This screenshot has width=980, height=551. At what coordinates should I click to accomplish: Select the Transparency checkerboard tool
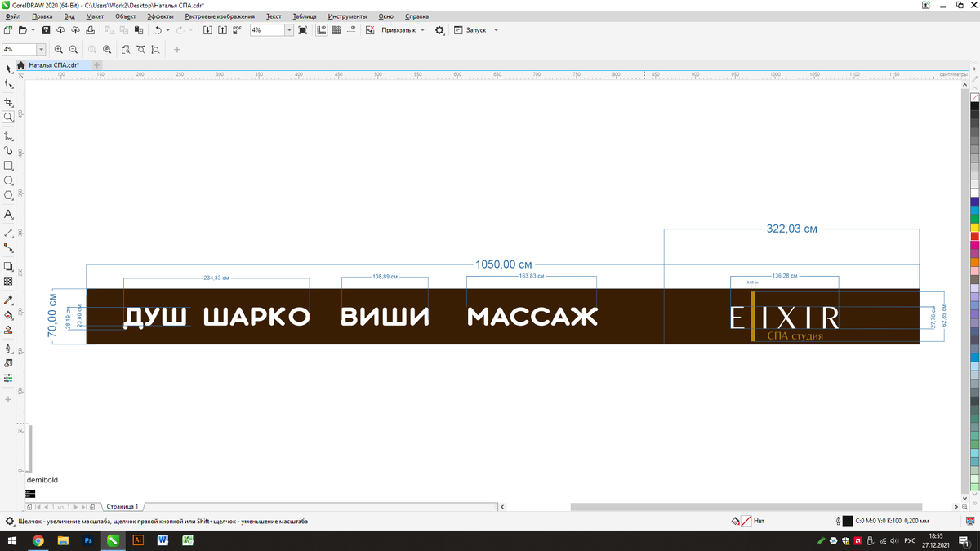coord(8,281)
